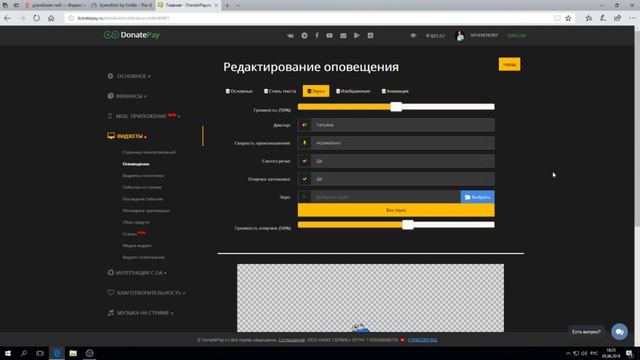Open the Facebook link in header
The height and width of the screenshot is (360, 640).
pyautogui.click(x=317, y=36)
